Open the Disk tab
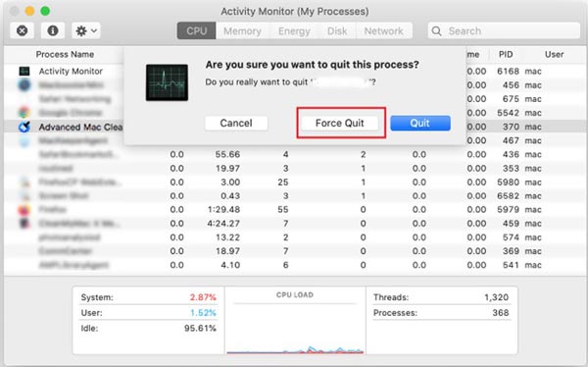This screenshot has height=367, width=588. point(337,30)
